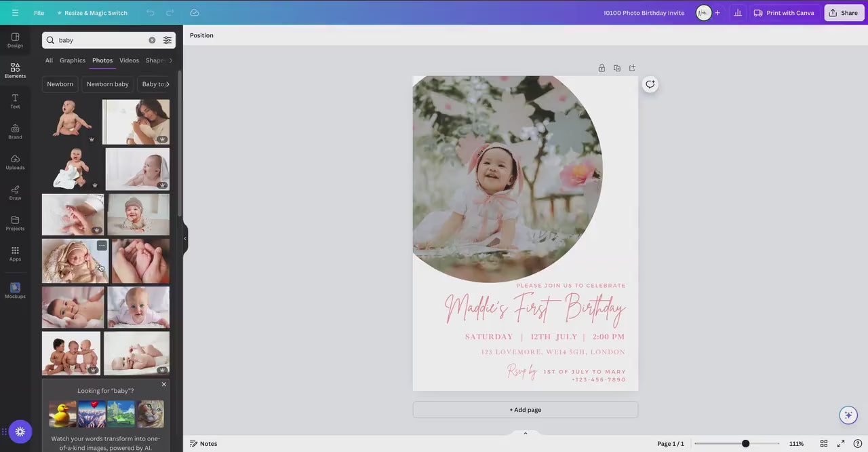Image resolution: width=868 pixels, height=452 pixels.
Task: Close the Looking for "baby" suggestion box
Action: [x=163, y=384]
